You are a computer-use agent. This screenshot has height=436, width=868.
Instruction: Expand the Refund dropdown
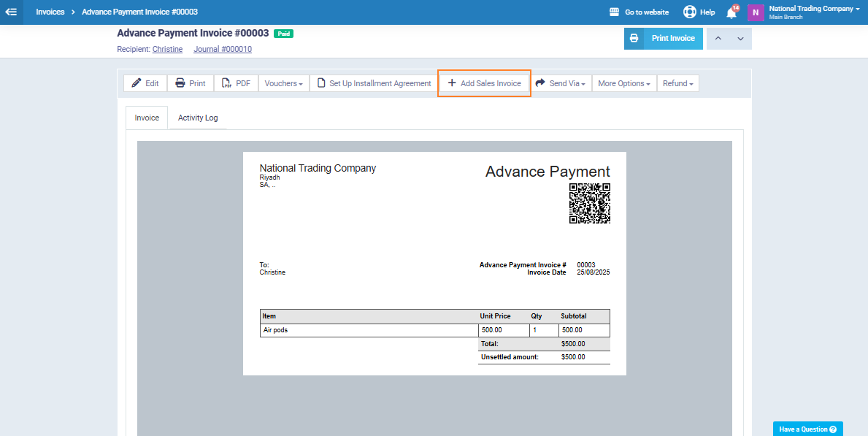tap(677, 83)
